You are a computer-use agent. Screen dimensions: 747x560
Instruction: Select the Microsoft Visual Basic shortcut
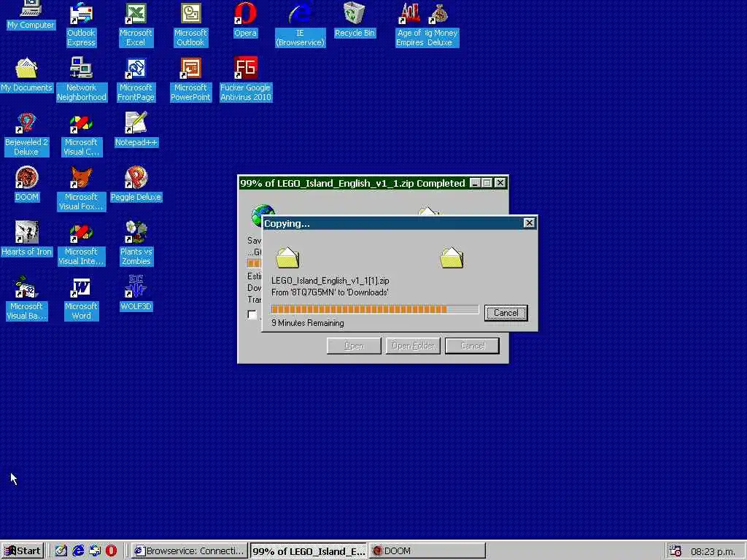pyautogui.click(x=26, y=298)
